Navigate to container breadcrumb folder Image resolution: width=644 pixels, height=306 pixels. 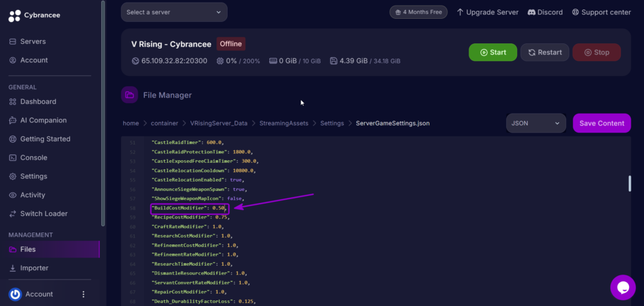[164, 123]
